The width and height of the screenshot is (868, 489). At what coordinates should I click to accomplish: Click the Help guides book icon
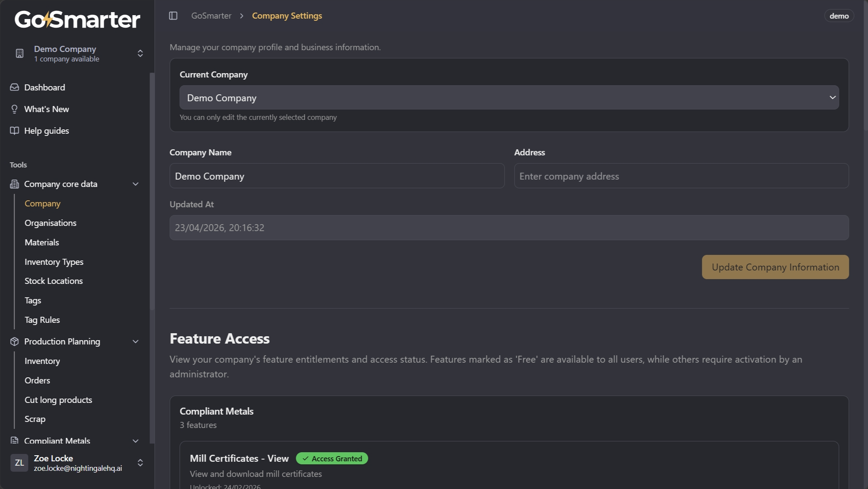click(14, 131)
